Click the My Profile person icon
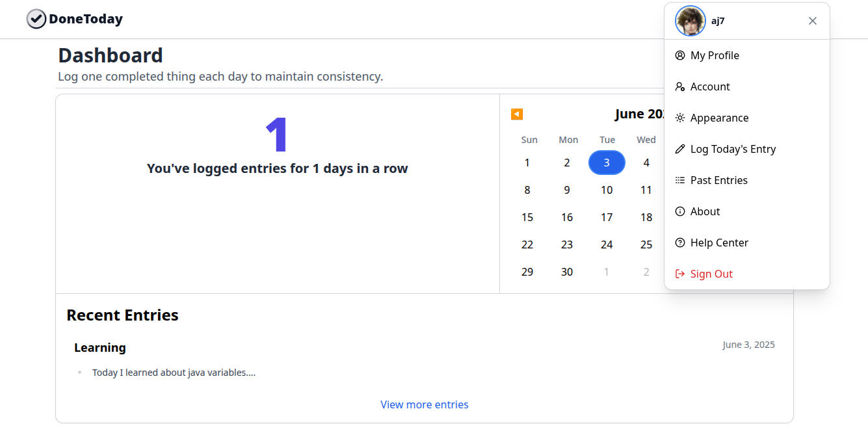This screenshot has width=868, height=435. pos(680,55)
